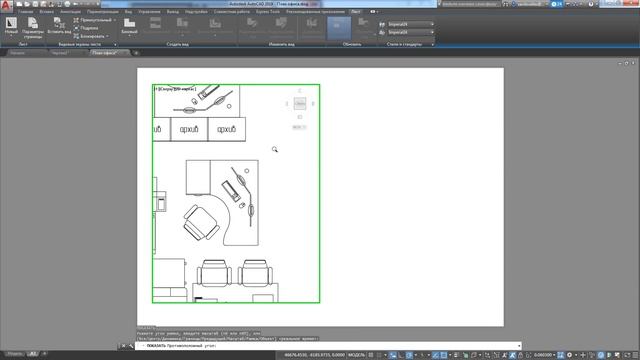The image size is (640, 360).
Task: Open the МСК coordinate system dropdown under ViewCube
Action: [299, 127]
